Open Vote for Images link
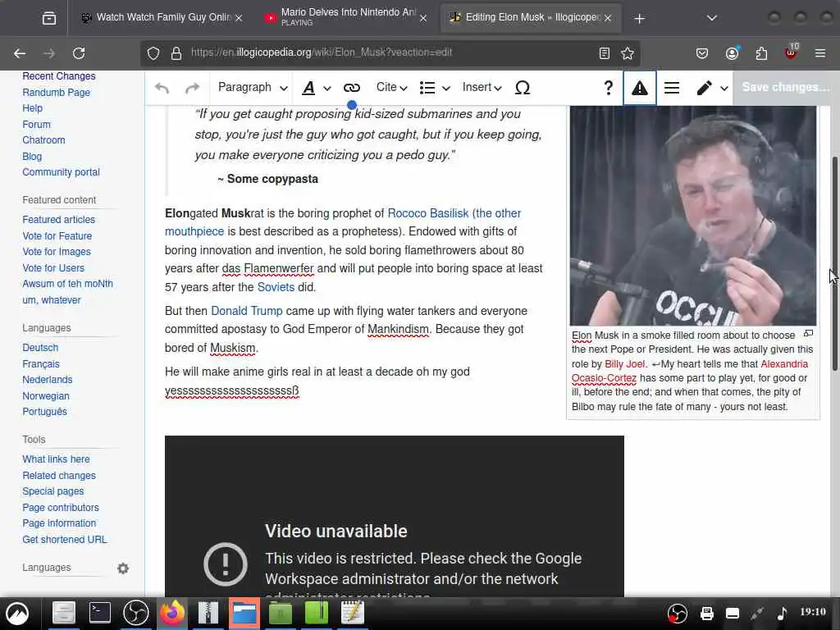840x630 pixels. click(57, 251)
